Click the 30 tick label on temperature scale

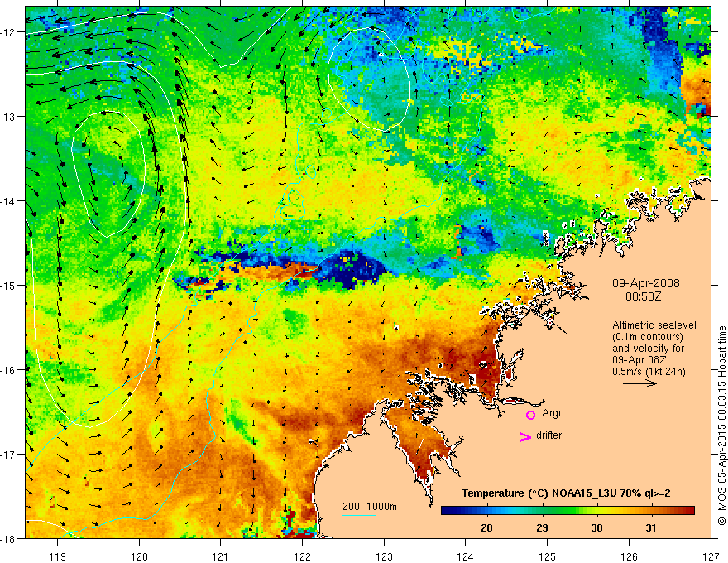[596, 527]
